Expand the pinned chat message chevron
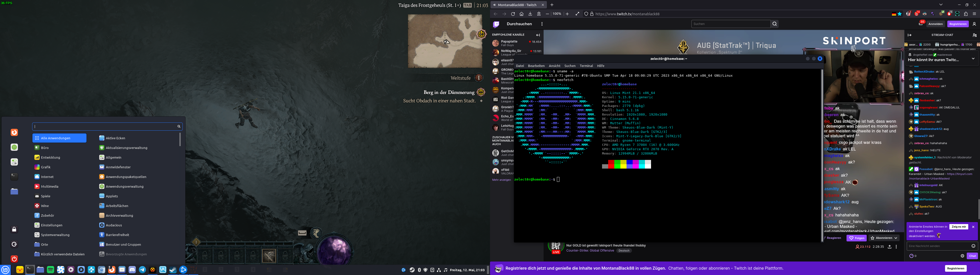Viewport: 980px width, 275px height. coord(973,59)
